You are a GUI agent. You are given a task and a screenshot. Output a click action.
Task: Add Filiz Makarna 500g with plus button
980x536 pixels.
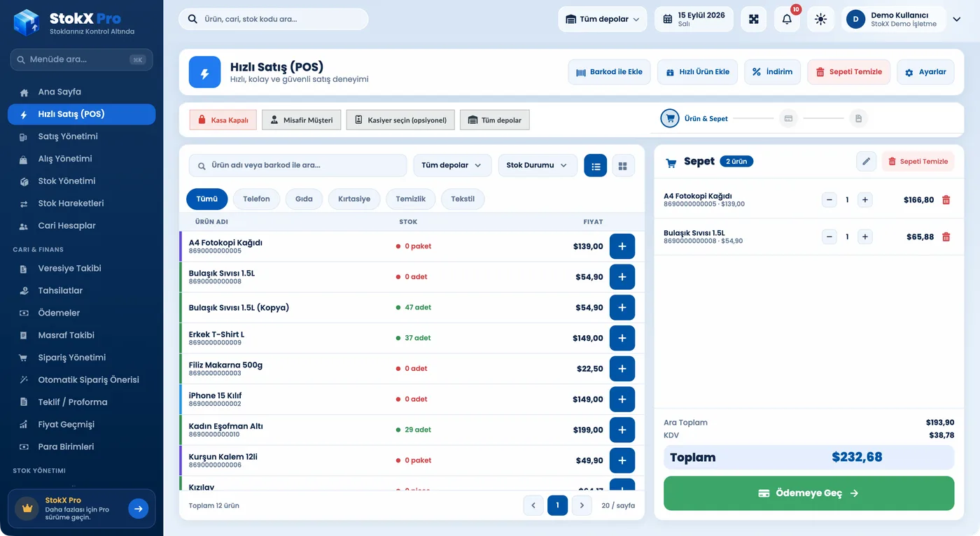622,369
